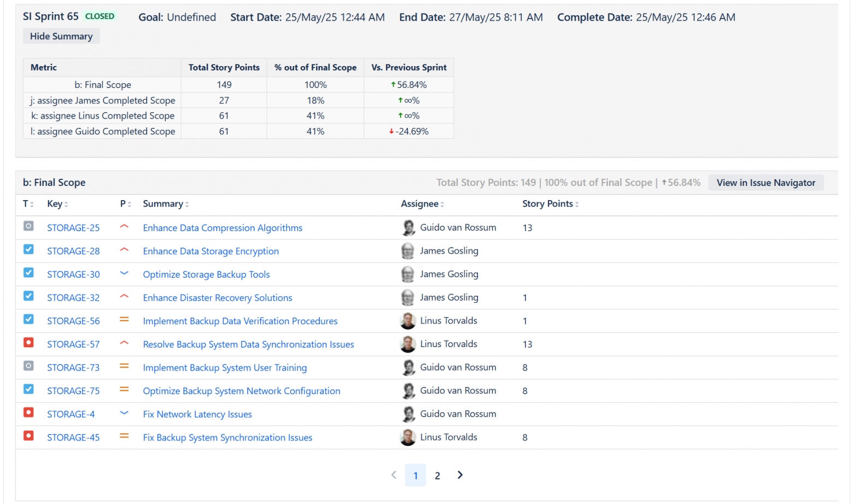
Task: Select page 1 in pagination
Action: [416, 476]
